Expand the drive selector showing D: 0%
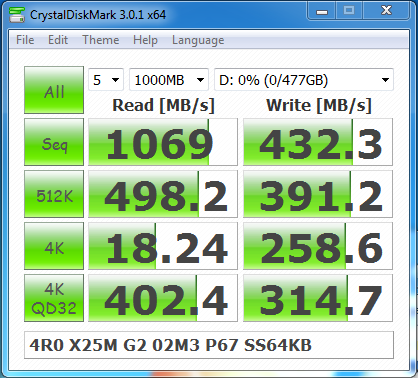The width and height of the screenshot is (418, 378). [x=304, y=80]
